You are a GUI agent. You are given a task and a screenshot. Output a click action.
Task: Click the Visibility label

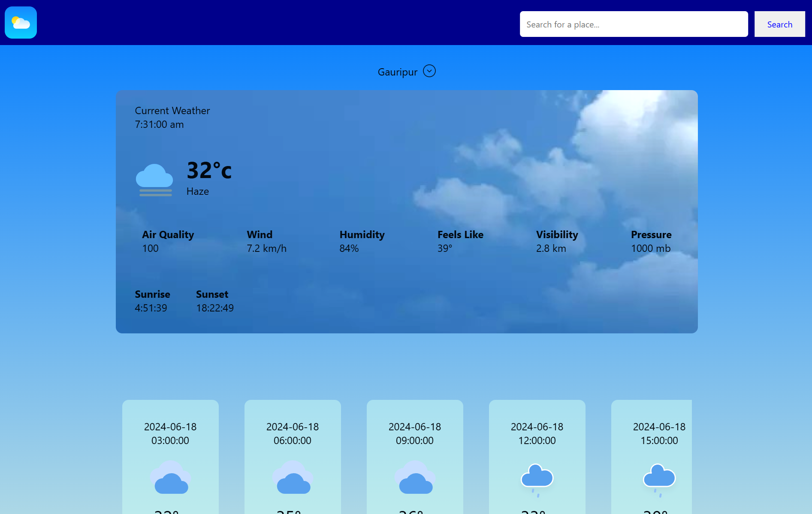(557, 235)
